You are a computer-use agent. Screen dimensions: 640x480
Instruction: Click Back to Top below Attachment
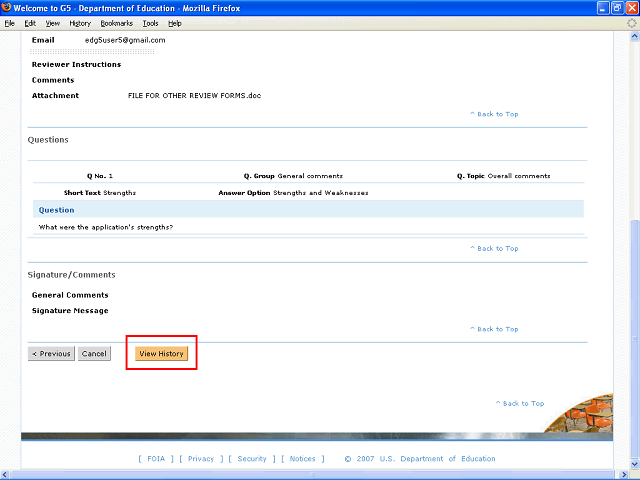[494, 114]
